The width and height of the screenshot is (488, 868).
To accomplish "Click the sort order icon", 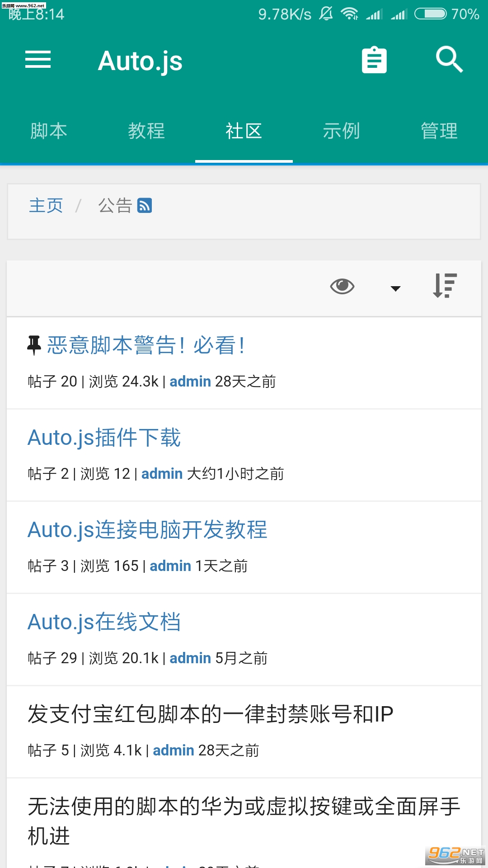I will click(x=445, y=286).
